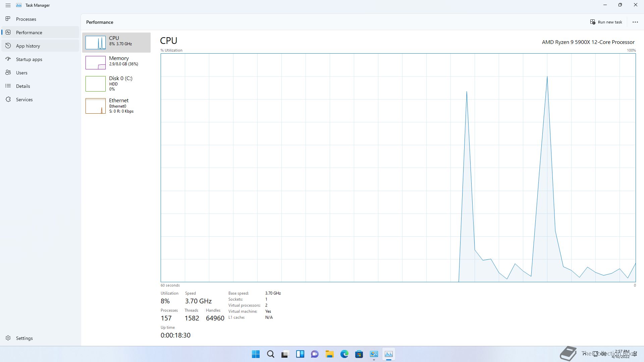Select the Ethernet performance item
This screenshot has width=644, height=362.
coord(116,106)
